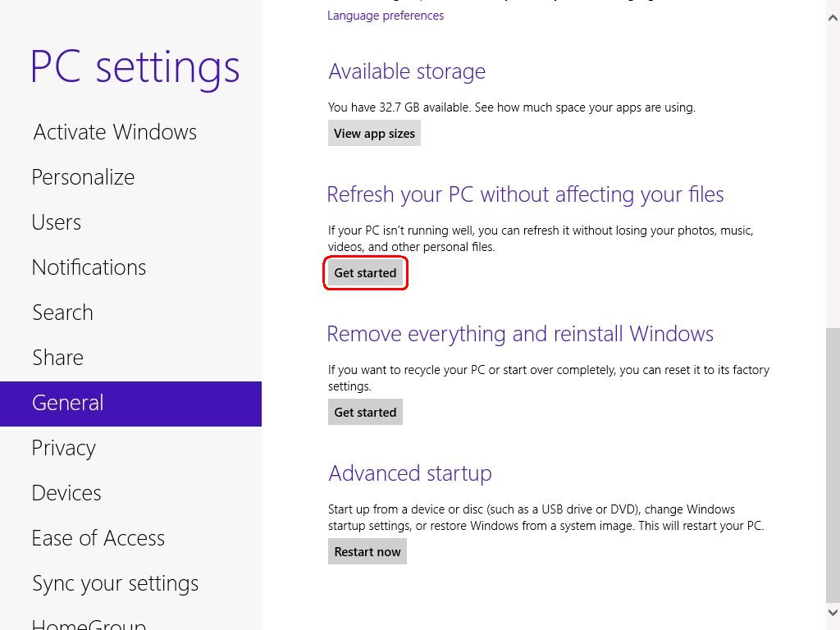Viewport: 840px width, 630px height.
Task: Click Get started under Refresh your PC
Action: pyautogui.click(x=365, y=272)
